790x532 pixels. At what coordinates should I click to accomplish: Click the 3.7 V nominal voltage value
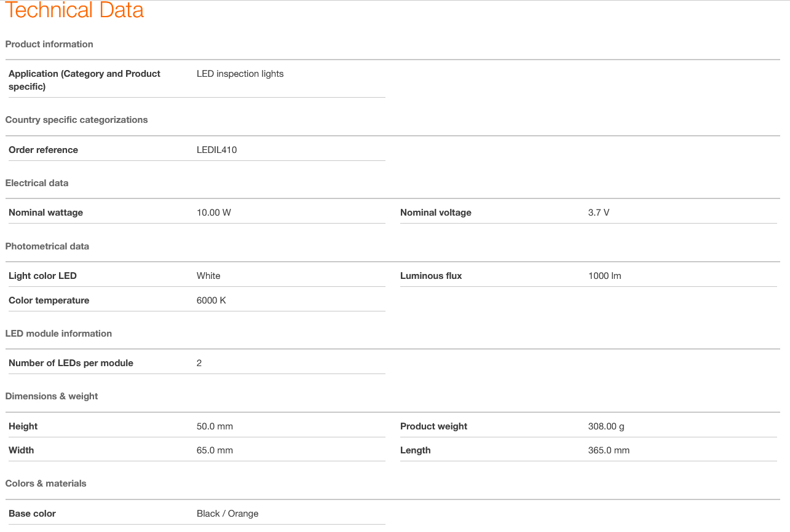point(599,213)
